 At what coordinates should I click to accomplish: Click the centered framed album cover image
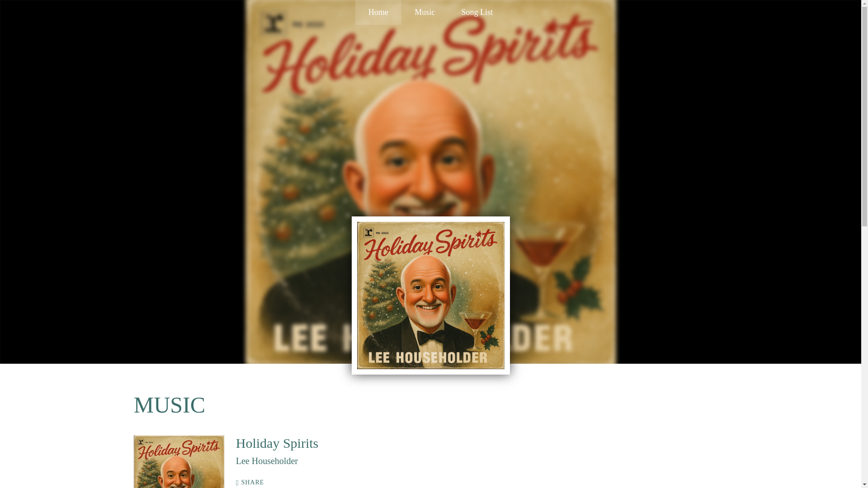430,296
